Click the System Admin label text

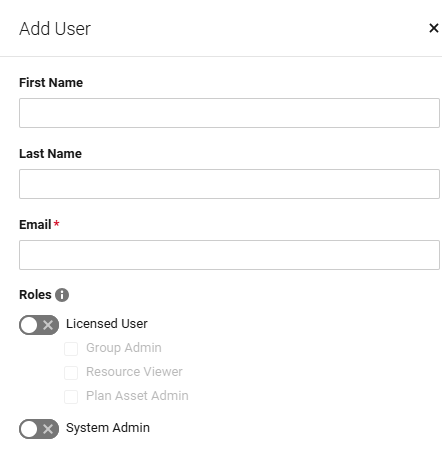(108, 428)
